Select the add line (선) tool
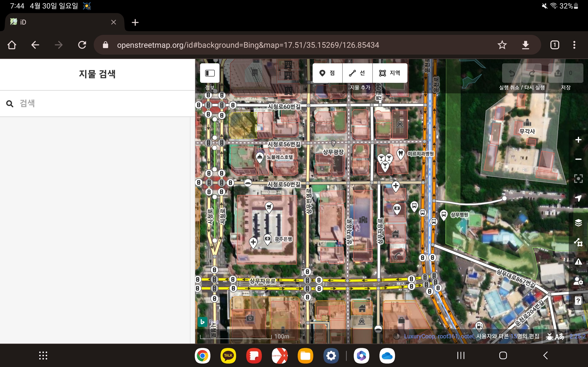The height and width of the screenshot is (367, 588). point(357,73)
